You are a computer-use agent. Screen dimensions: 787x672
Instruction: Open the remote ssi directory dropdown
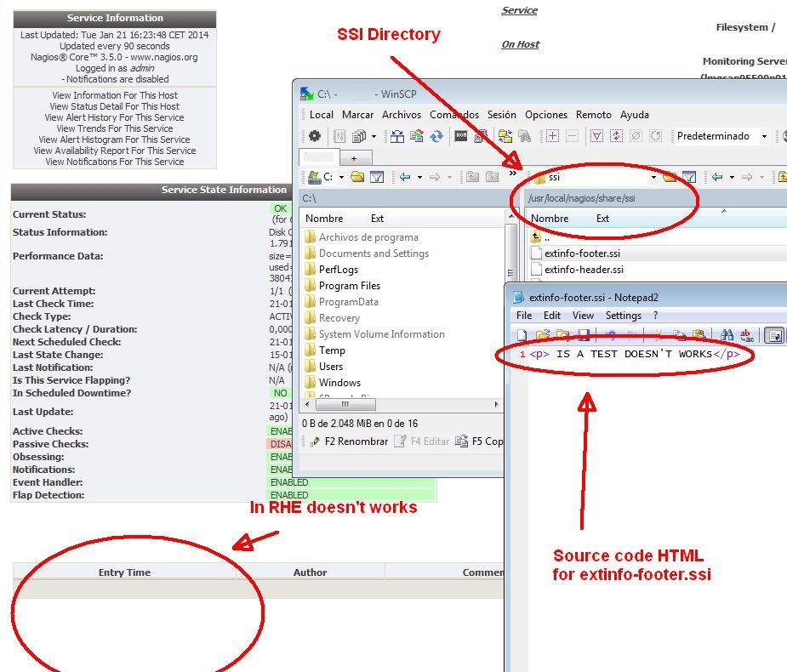[653, 177]
